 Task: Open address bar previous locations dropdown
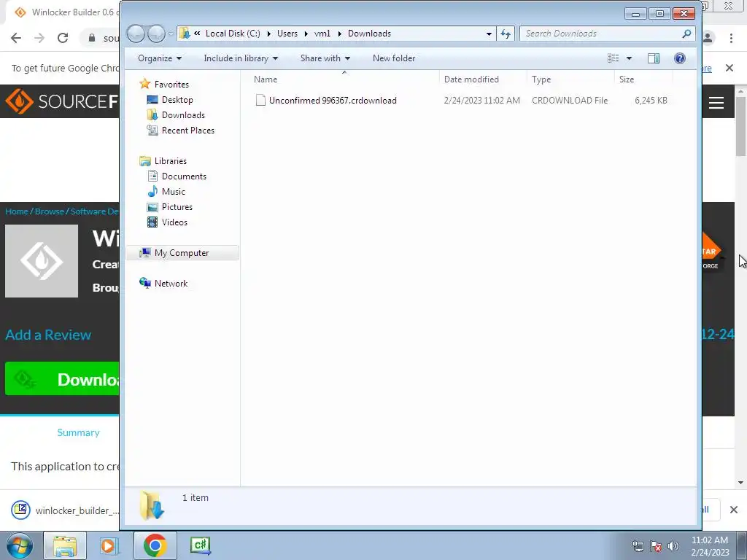click(x=489, y=34)
